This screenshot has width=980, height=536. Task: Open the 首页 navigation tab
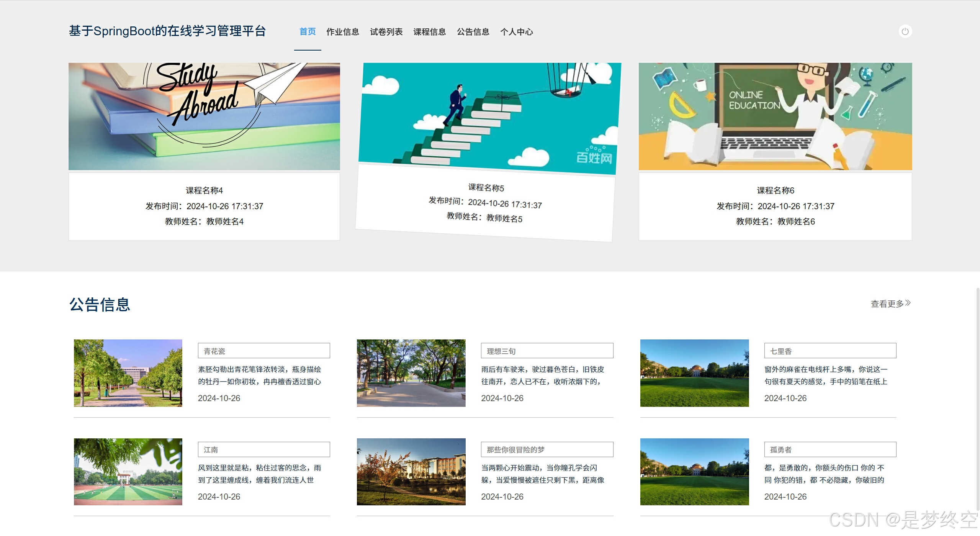click(307, 32)
